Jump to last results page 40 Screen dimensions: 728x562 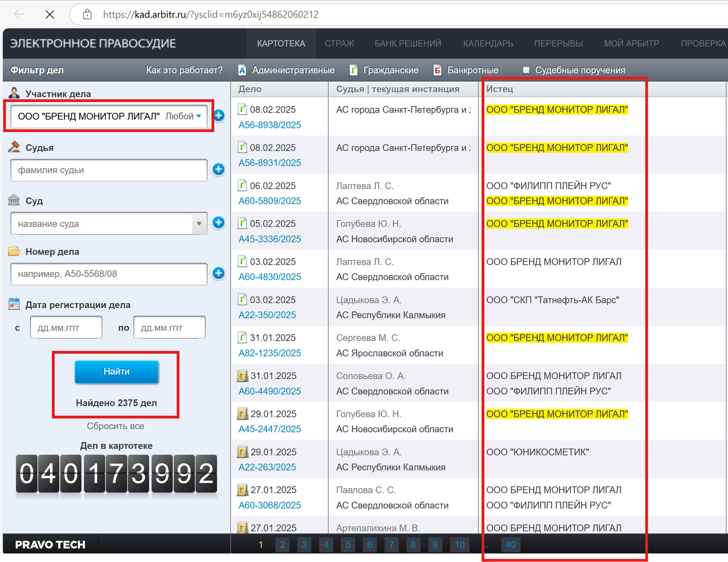point(511,544)
